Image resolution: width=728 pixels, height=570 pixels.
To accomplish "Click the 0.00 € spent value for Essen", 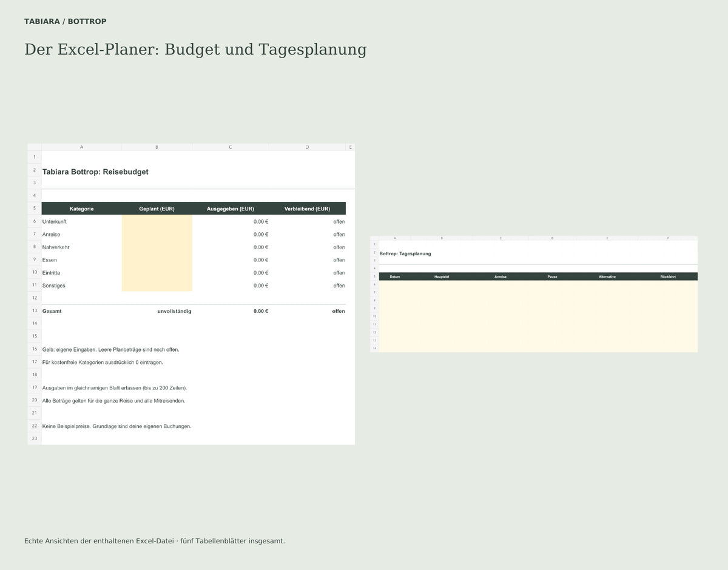I will [x=261, y=260].
